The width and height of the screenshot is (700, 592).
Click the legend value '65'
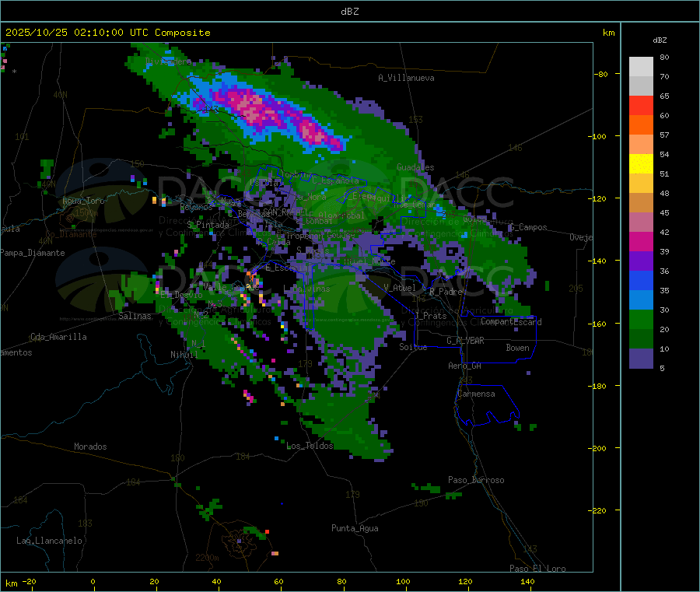[x=664, y=96]
